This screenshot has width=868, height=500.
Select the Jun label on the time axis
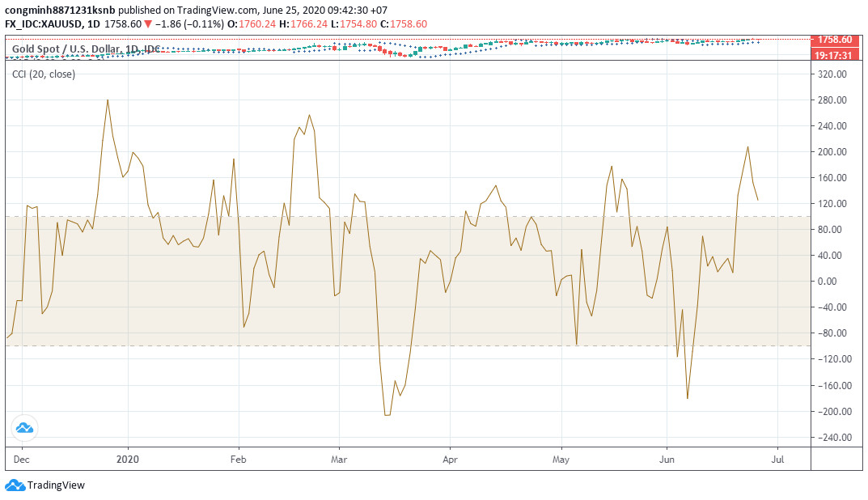click(667, 459)
